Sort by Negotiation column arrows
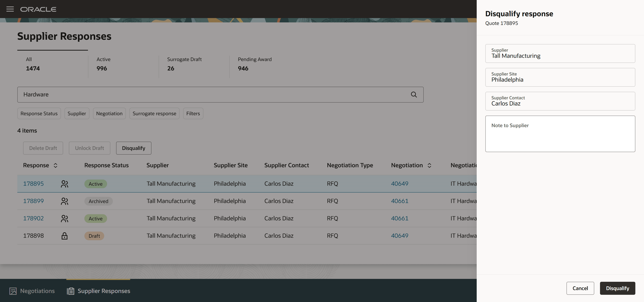The width and height of the screenshot is (644, 302). click(x=429, y=165)
